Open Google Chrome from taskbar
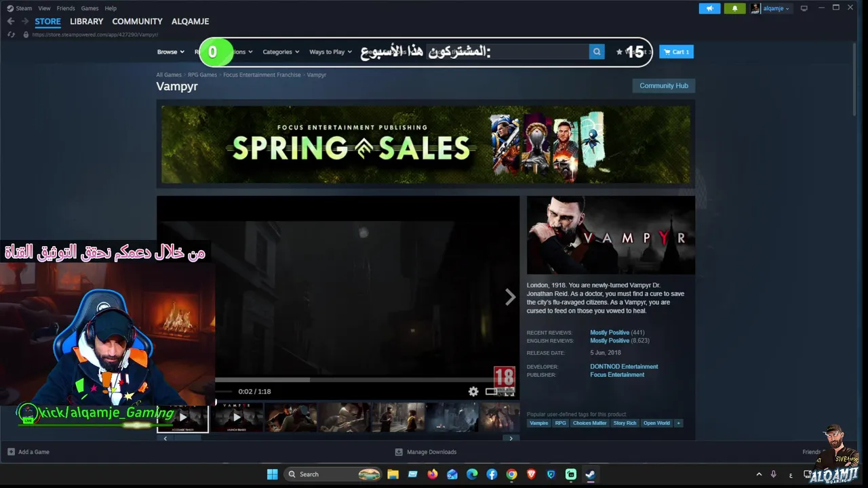Screen dimensions: 868x488 (511, 474)
